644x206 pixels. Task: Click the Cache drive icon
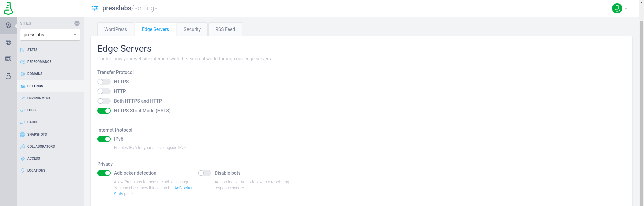point(23,122)
